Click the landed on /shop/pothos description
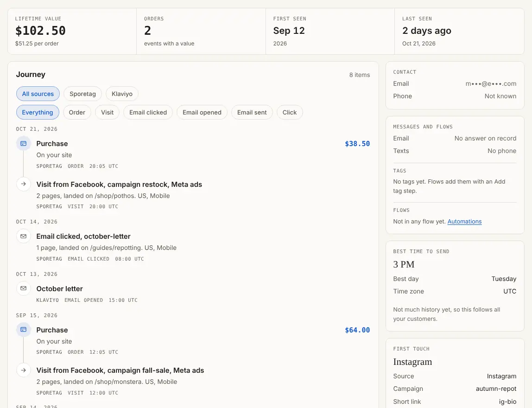 (103, 196)
